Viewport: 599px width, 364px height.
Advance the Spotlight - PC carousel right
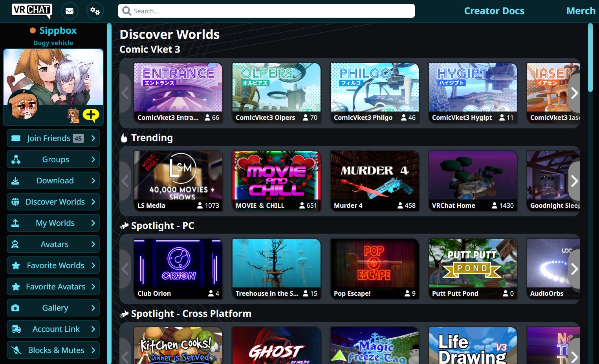point(574,269)
